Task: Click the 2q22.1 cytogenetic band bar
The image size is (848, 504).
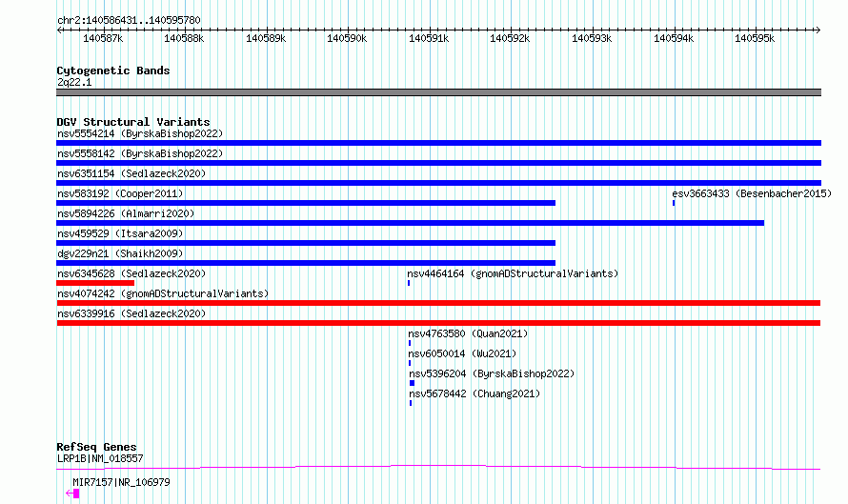Action: point(438,92)
